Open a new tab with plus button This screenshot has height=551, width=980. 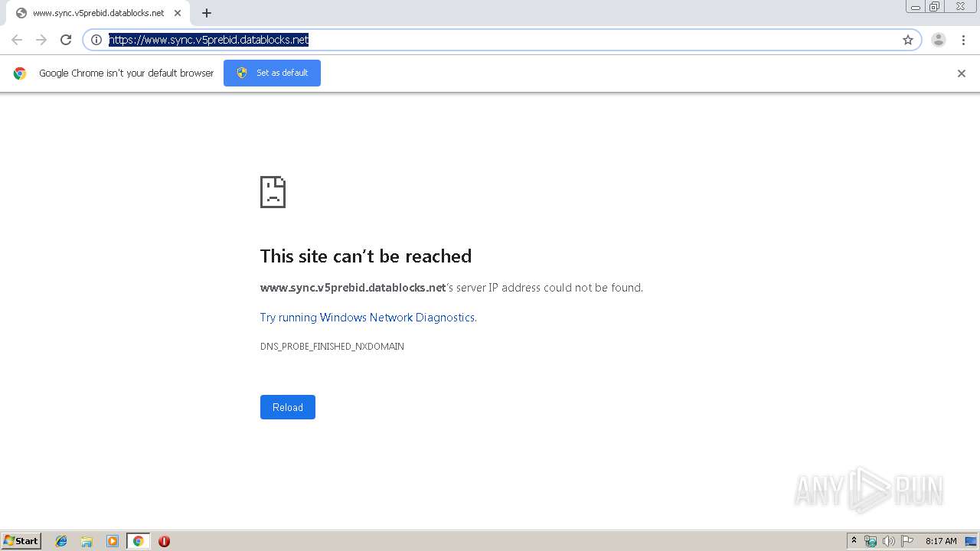pyautogui.click(x=207, y=13)
